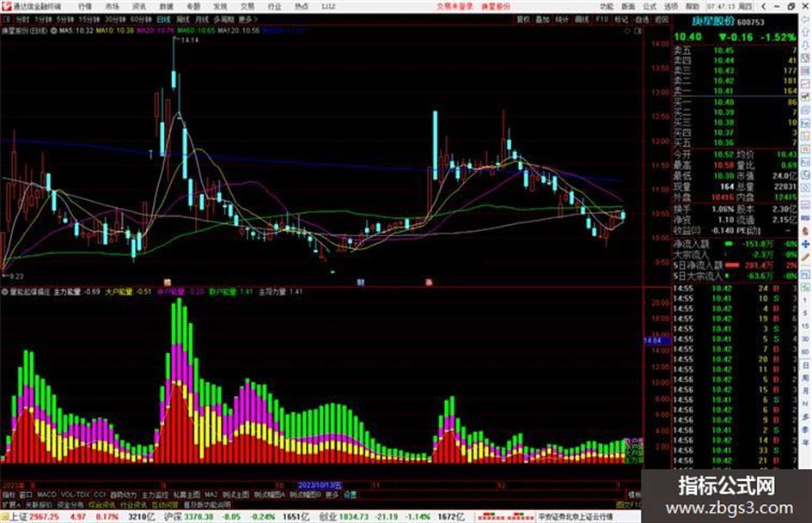Click the small panel toggle icon left of 分时
The height and width of the screenshot is (523, 812).
point(7,19)
